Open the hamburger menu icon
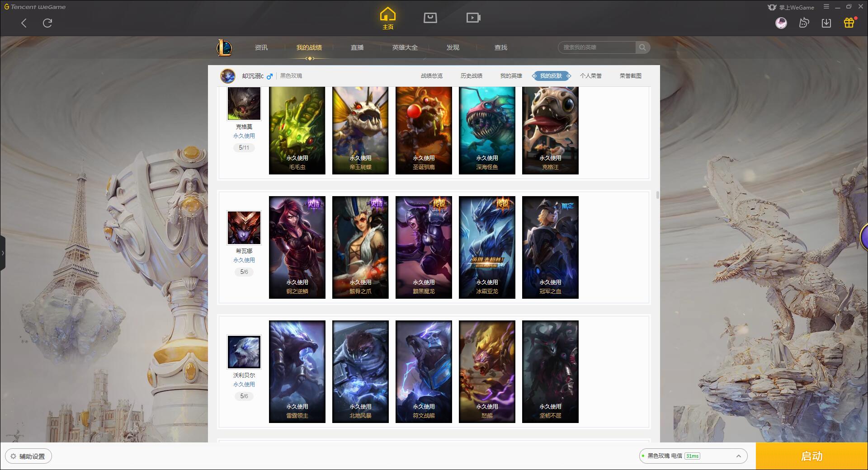Image resolution: width=868 pixels, height=470 pixels. [826, 7]
